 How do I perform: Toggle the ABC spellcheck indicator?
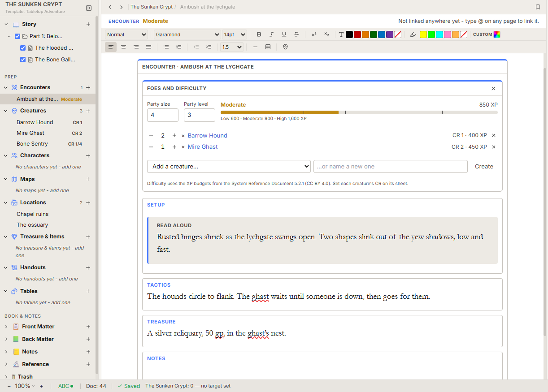(x=65, y=386)
